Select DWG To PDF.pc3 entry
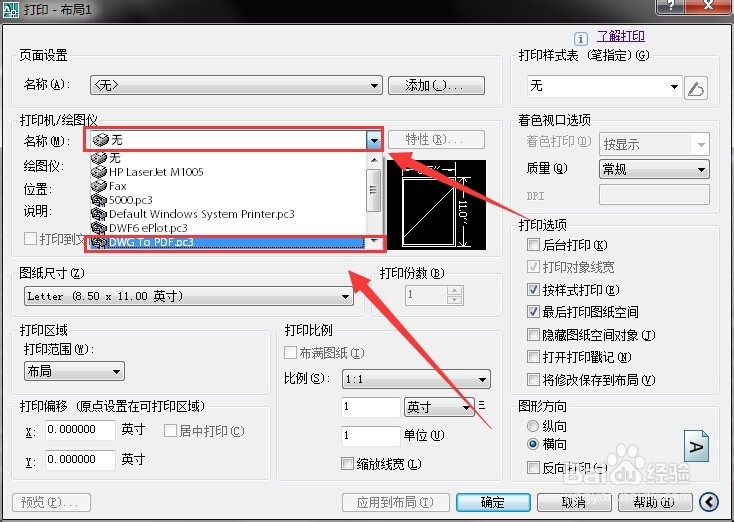Screen dimensions: 734x522 [x=228, y=242]
